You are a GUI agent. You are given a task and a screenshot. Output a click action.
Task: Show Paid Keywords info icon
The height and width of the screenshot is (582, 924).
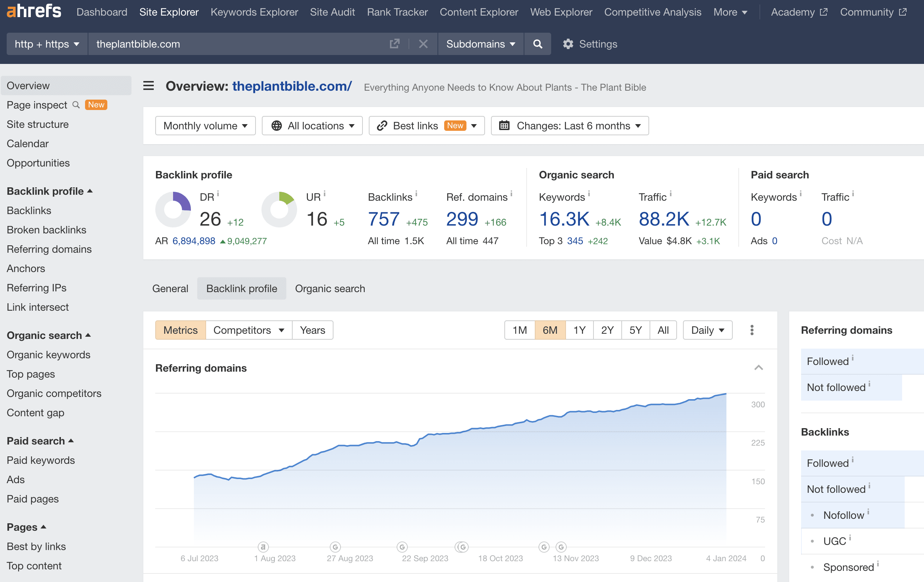point(800,194)
